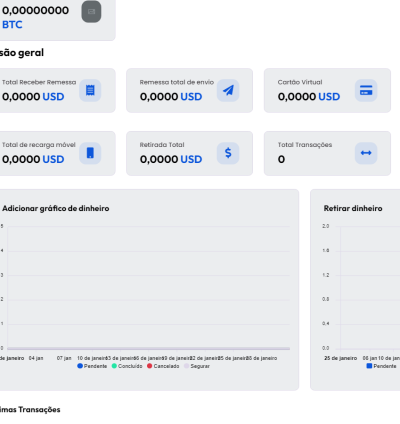400x424 pixels.
Task: Click the BTC currency label
Action: [x=12, y=25]
